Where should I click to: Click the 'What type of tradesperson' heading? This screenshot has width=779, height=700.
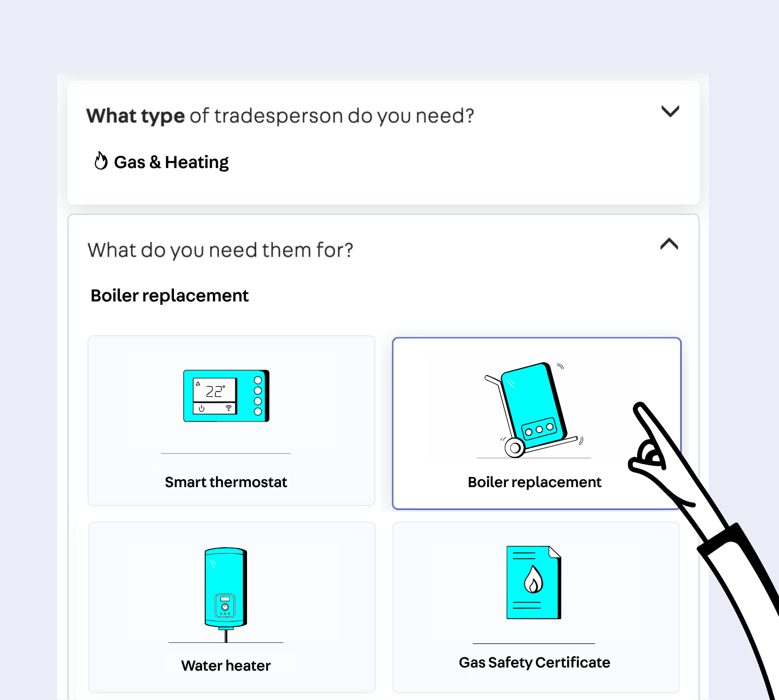[280, 116]
